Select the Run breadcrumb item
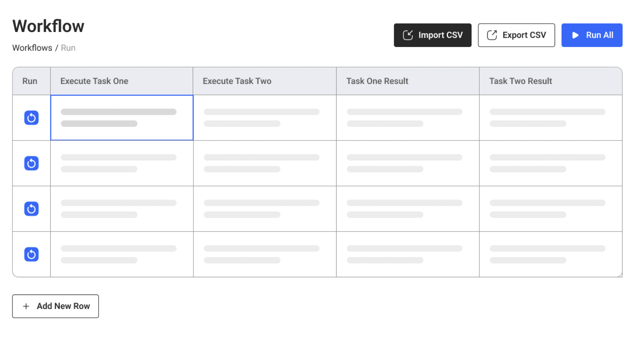 [x=68, y=48]
